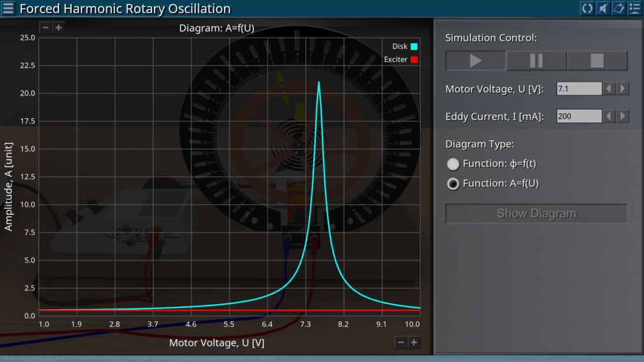Click the reset/refresh circular arrows icon
Viewport: 644px width, 362px height.
587,8
